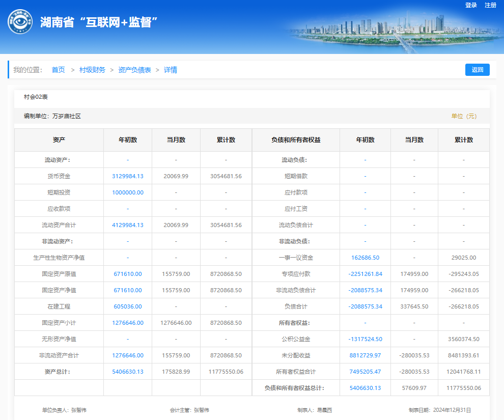This screenshot has width=504, height=420.
Task: Select 资产总计 当月数 175828.99
Action: pos(176,372)
